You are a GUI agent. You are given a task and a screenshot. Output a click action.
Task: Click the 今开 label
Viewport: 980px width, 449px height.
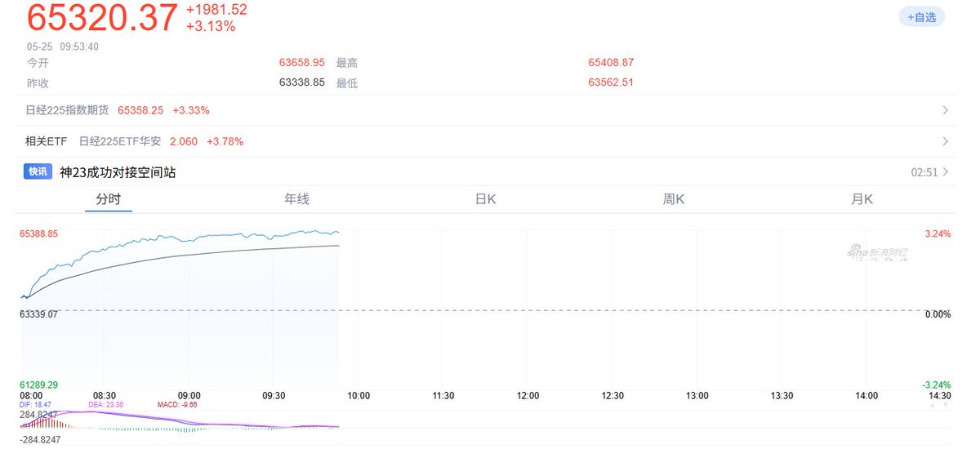[38, 62]
